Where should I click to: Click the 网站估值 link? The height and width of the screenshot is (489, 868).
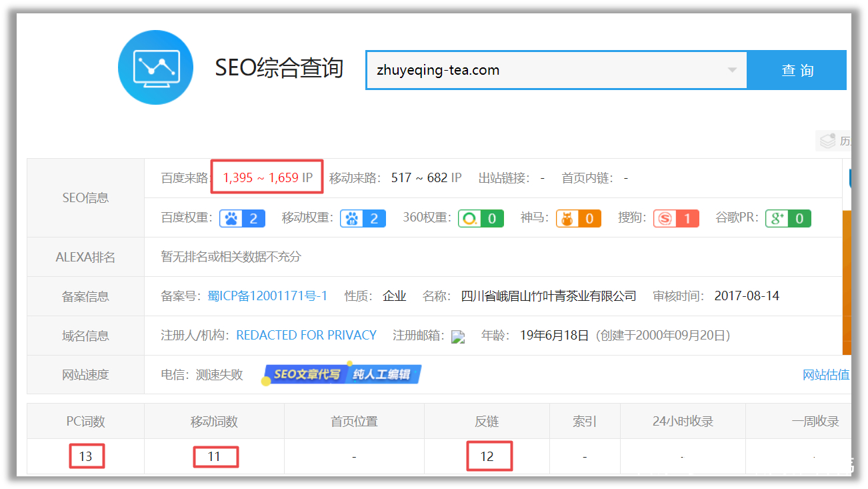[826, 375]
